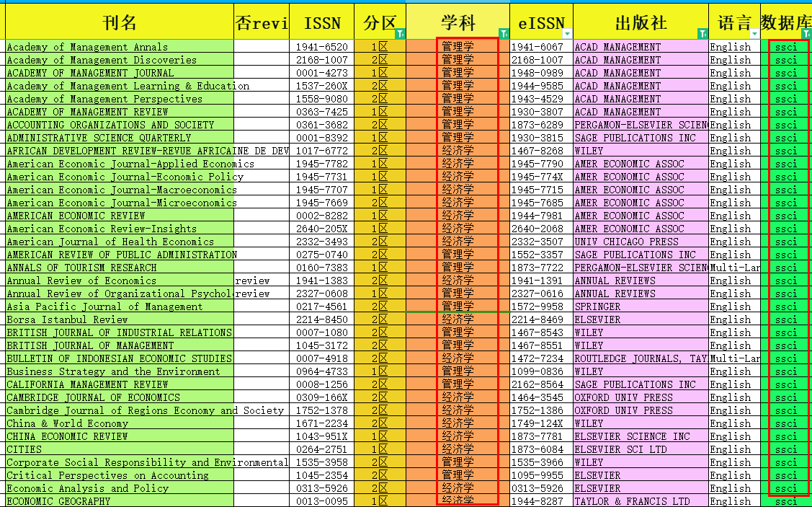Screen dimensions: 812x507
Task: Click the 学科 header cell text
Action: (458, 23)
